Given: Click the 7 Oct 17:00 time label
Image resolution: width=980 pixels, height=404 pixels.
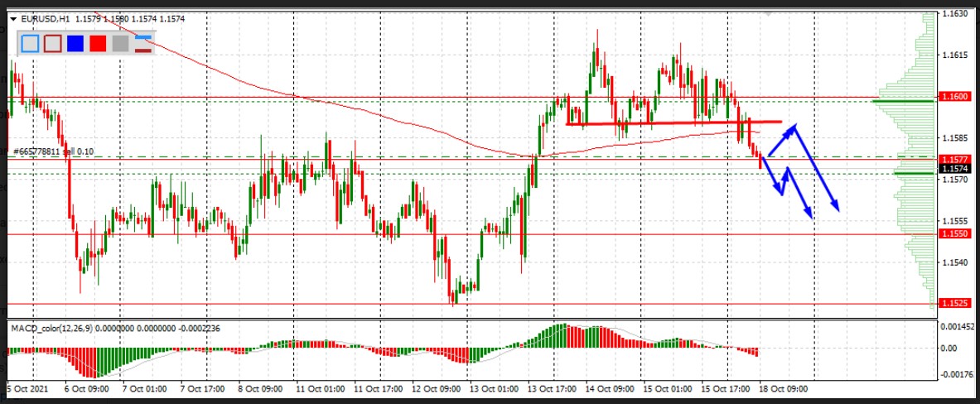Looking at the screenshot, I should pos(202,388).
